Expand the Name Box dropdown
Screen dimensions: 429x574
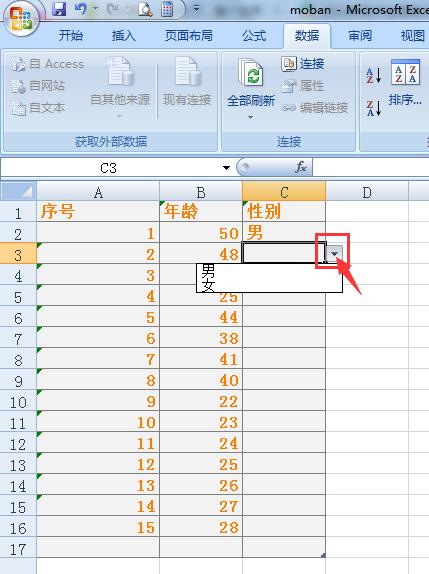click(x=227, y=168)
